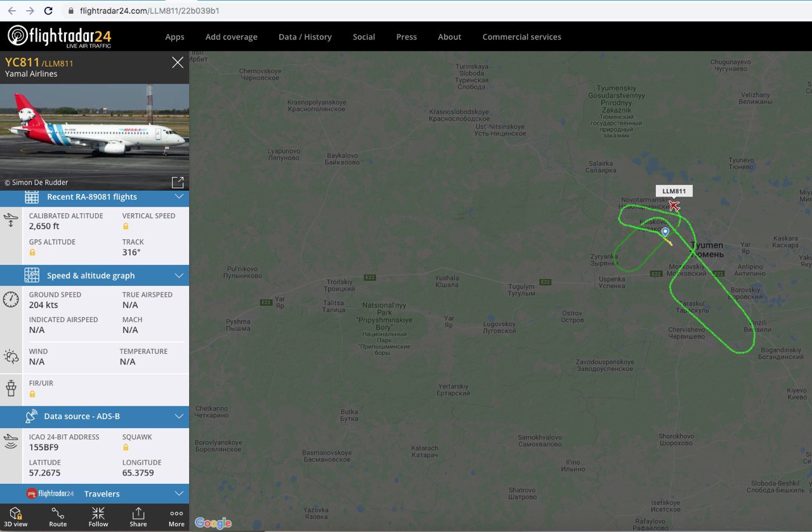Click Speed & altitude graph header text
The height and width of the screenshot is (532, 812).
[x=91, y=276]
